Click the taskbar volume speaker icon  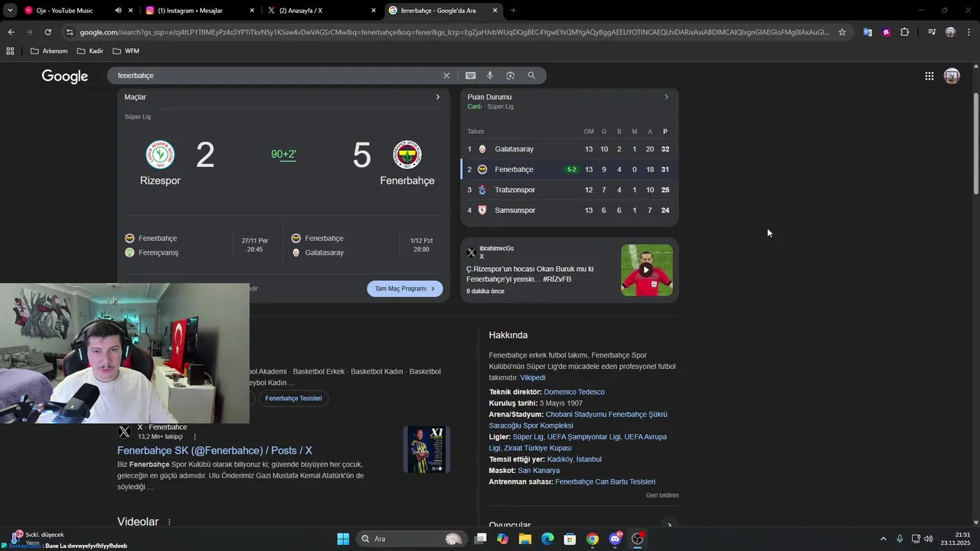pos(928,539)
